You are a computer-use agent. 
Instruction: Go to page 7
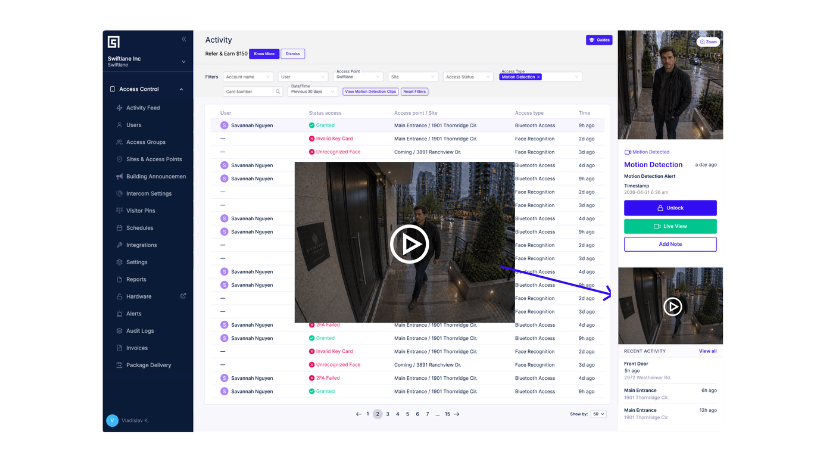(x=427, y=414)
